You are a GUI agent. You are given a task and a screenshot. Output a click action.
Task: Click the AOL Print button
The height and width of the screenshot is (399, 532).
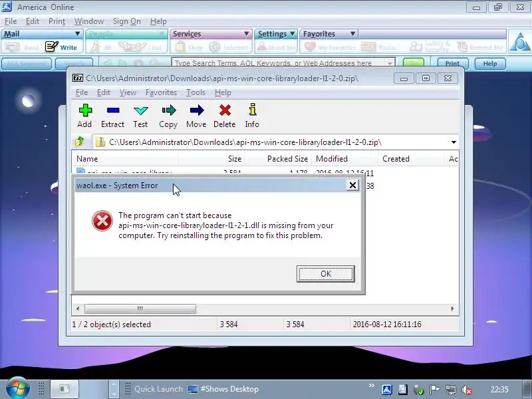pyautogui.click(x=453, y=63)
